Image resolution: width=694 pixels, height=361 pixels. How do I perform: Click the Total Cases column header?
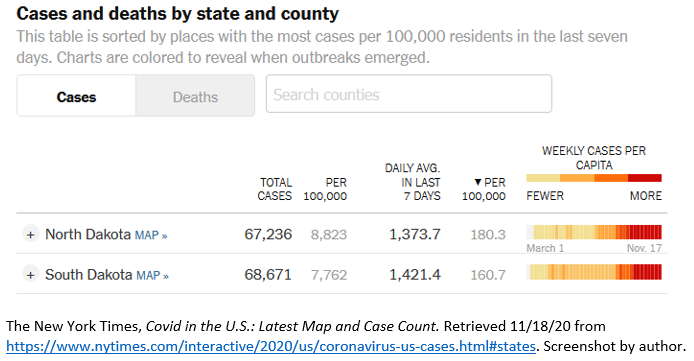(x=274, y=189)
